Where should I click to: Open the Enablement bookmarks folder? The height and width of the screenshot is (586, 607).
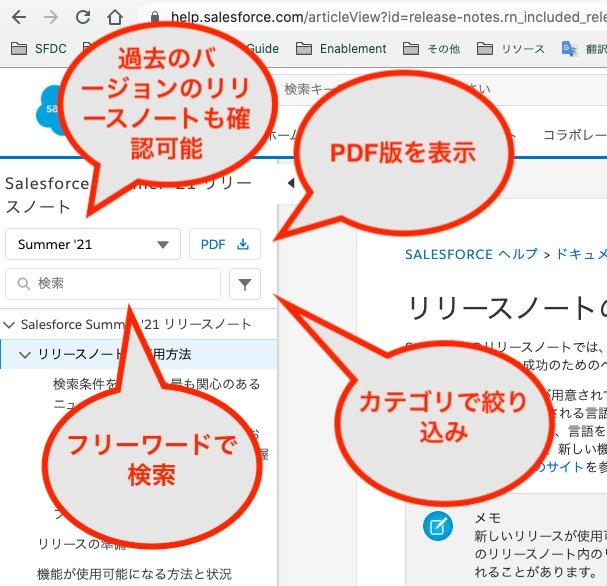[x=341, y=49]
